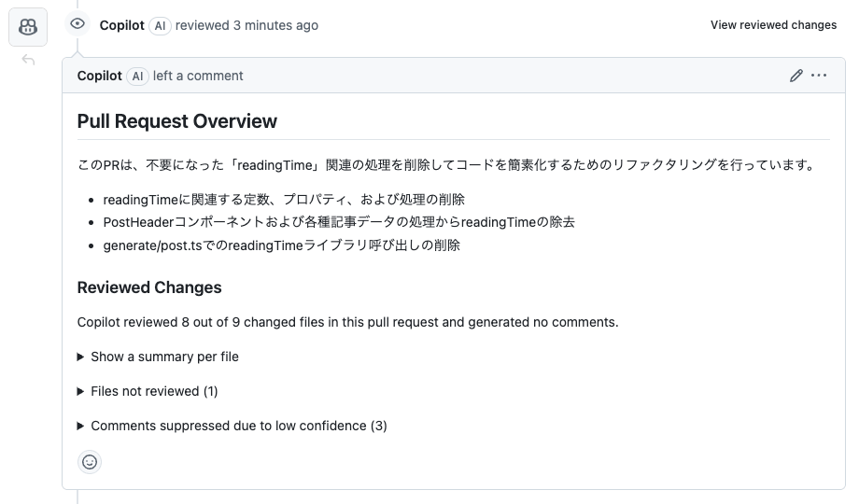Screen dimensions: 859x504
Task: Click the AI badge beside 'reviewed'
Action: (x=160, y=26)
